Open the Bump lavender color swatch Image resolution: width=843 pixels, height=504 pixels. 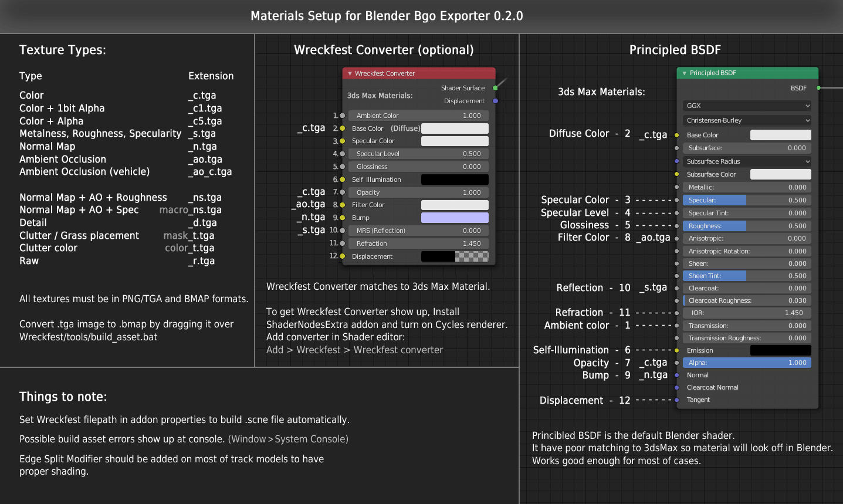click(455, 218)
